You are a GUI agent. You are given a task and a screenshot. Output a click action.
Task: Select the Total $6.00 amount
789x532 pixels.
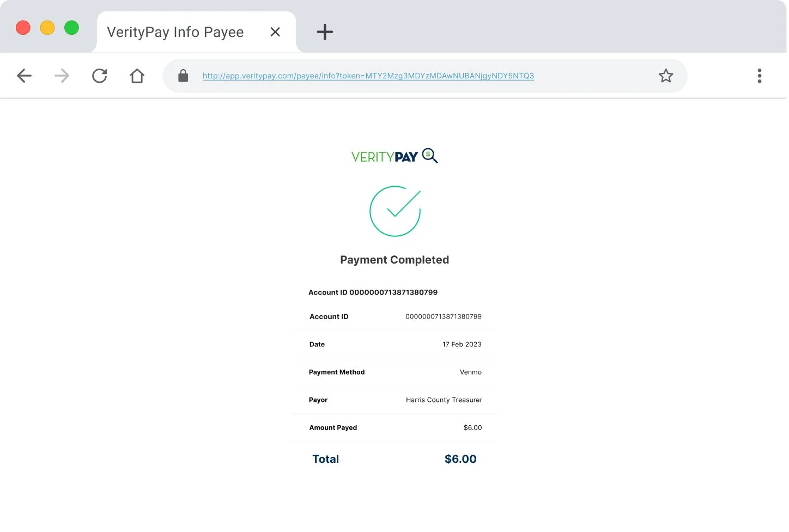pos(460,458)
